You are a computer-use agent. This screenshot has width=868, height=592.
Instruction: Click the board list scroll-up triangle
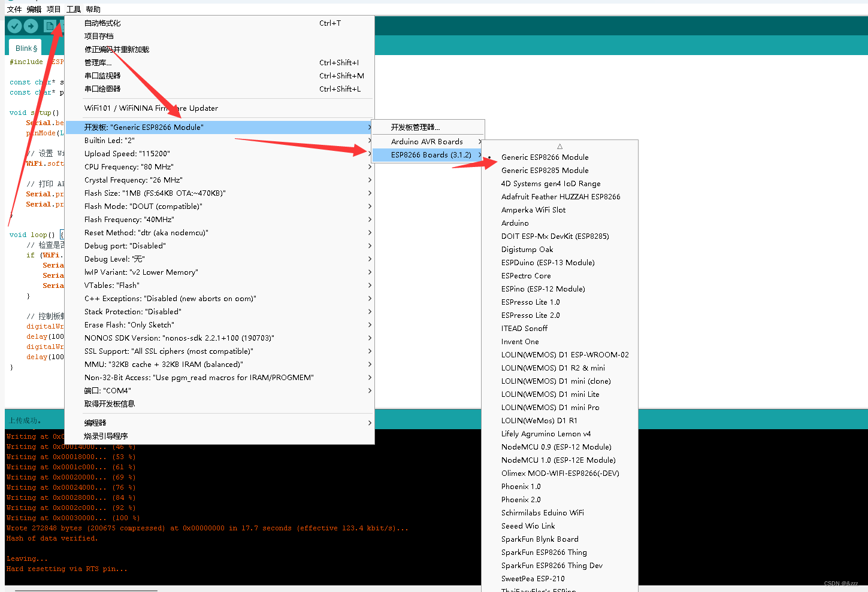[559, 146]
